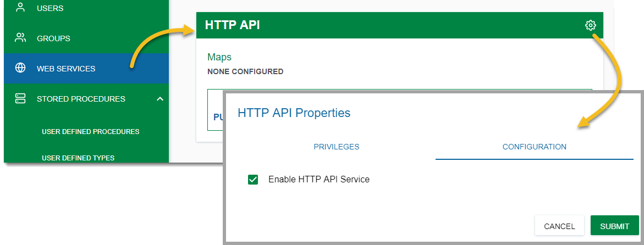This screenshot has width=644, height=245.
Task: Uncheck the Enable HTTP API Service checkbox
Action: pyautogui.click(x=253, y=180)
